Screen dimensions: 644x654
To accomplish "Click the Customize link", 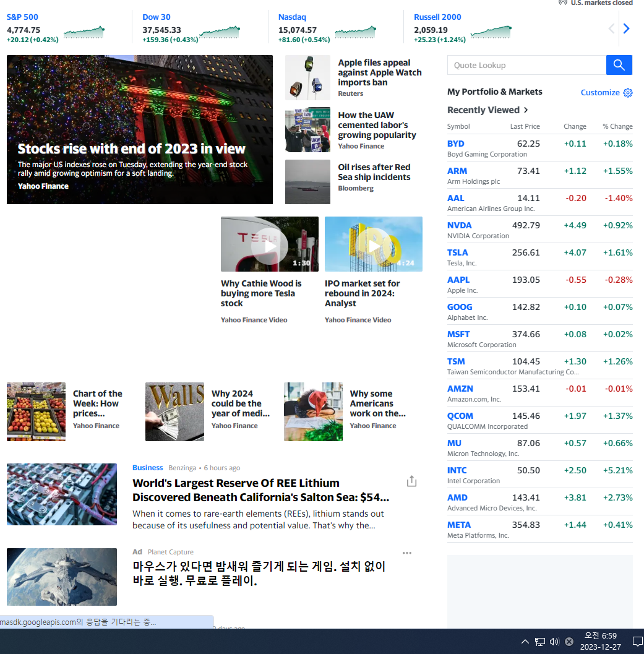I will pos(600,93).
